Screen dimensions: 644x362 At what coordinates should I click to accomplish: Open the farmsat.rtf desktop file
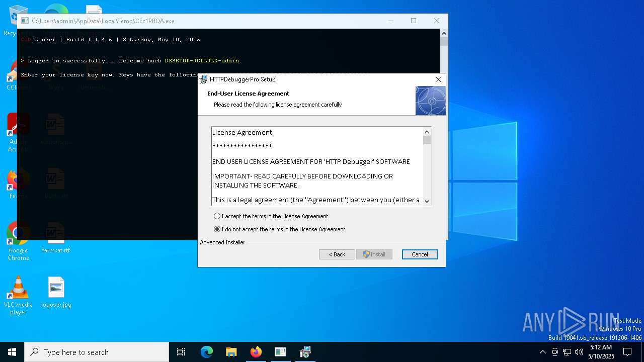click(56, 238)
